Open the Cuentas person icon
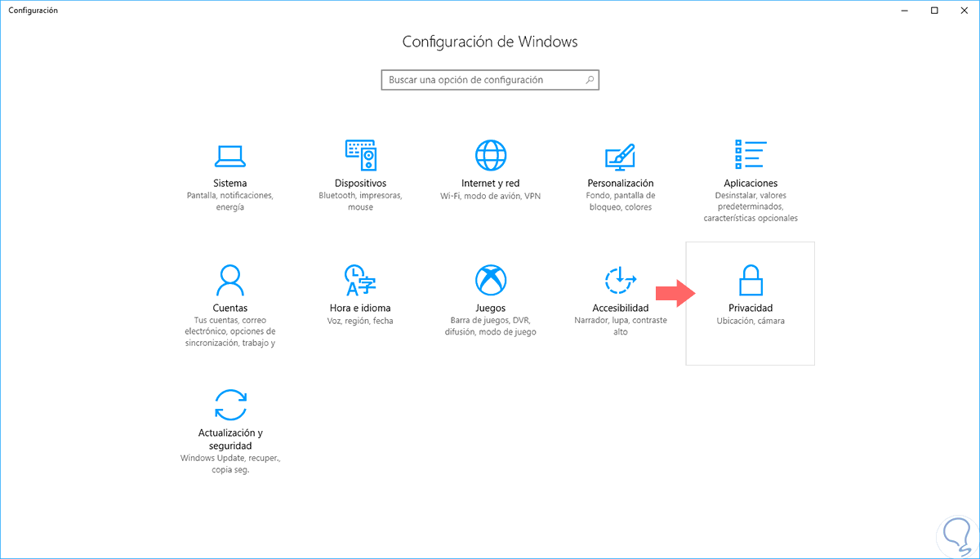Screen dimensions: 980x559 [x=229, y=280]
